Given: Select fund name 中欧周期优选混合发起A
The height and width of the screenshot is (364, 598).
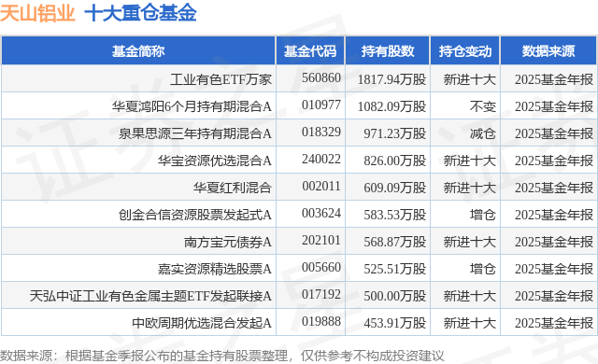Looking at the screenshot, I should click(202, 323).
